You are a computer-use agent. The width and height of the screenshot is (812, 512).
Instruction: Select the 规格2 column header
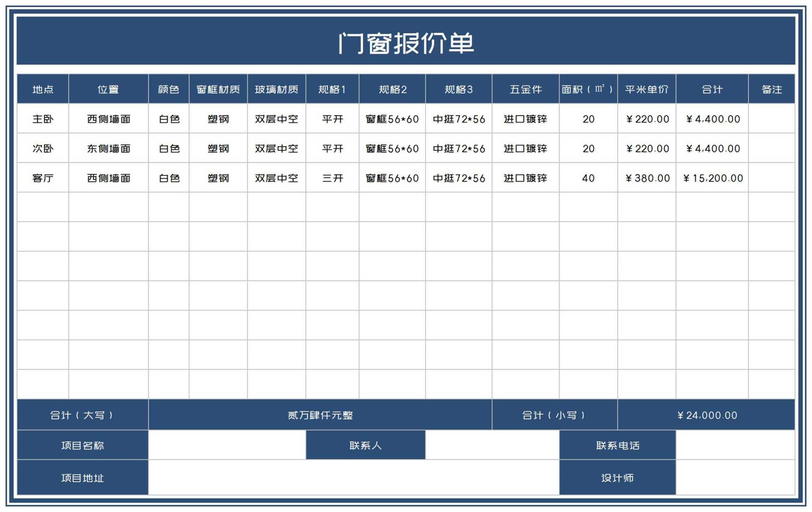(392, 89)
